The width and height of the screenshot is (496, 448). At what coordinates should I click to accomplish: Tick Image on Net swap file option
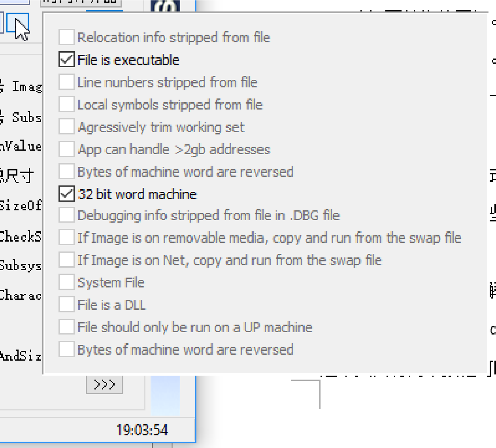[x=66, y=260]
